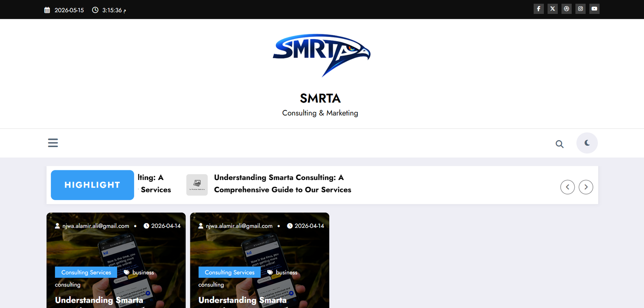Open Consulting Services category on the left card

86,272
